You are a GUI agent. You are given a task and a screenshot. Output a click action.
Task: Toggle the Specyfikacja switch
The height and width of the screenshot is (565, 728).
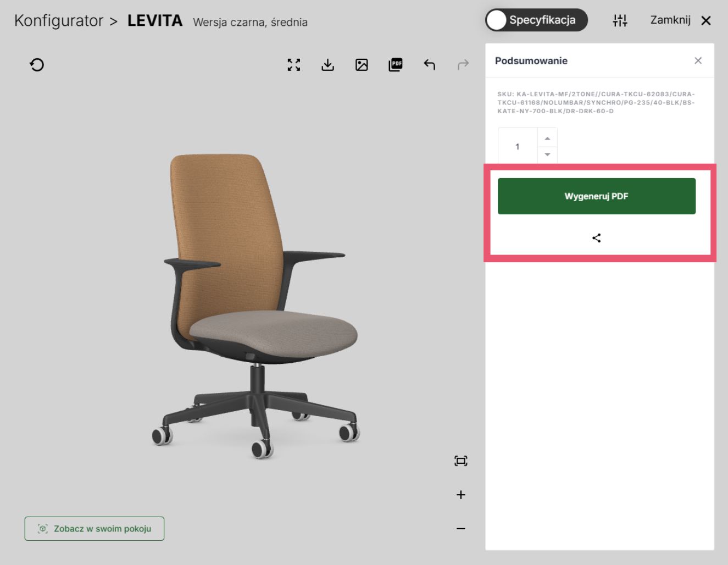536,20
